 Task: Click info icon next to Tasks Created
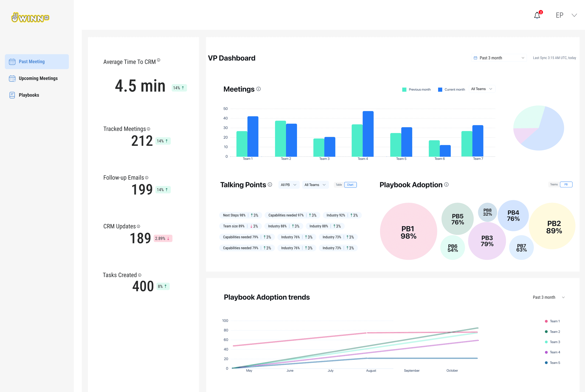point(140,275)
